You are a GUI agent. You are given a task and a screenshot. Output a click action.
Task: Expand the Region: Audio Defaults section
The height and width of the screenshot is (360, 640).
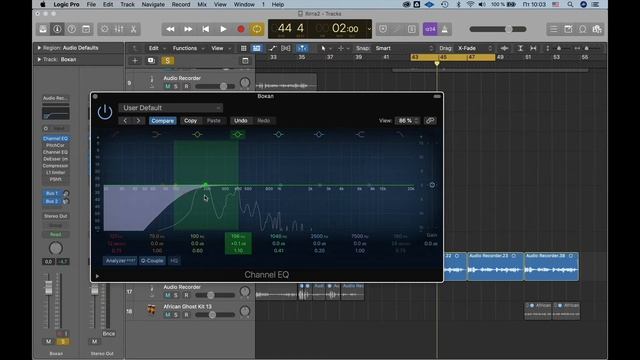(39, 48)
